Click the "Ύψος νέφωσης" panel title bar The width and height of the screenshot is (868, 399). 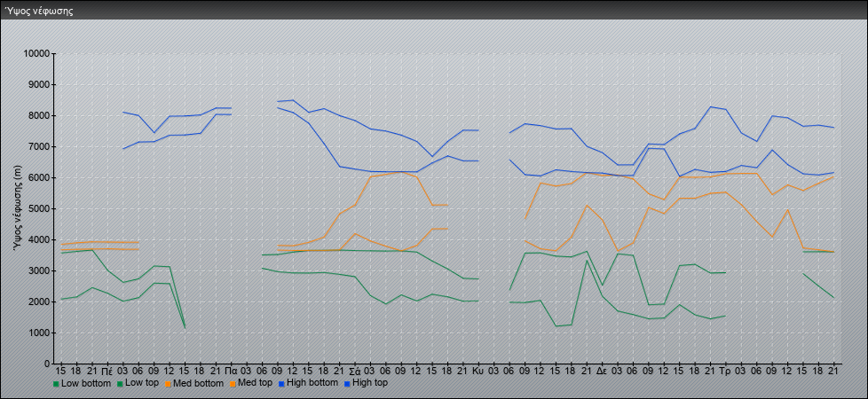click(434, 11)
